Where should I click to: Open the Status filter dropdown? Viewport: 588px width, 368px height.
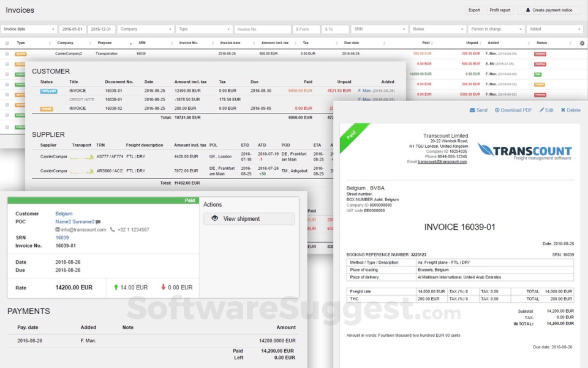[x=437, y=29]
